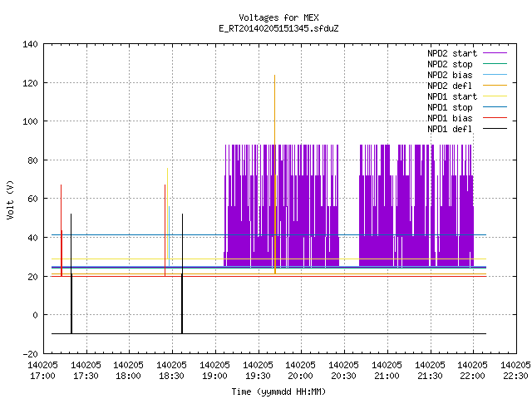This screenshot has width=532, height=399.
Task: Click the 80 y-axis tick label
Action: pos(32,160)
